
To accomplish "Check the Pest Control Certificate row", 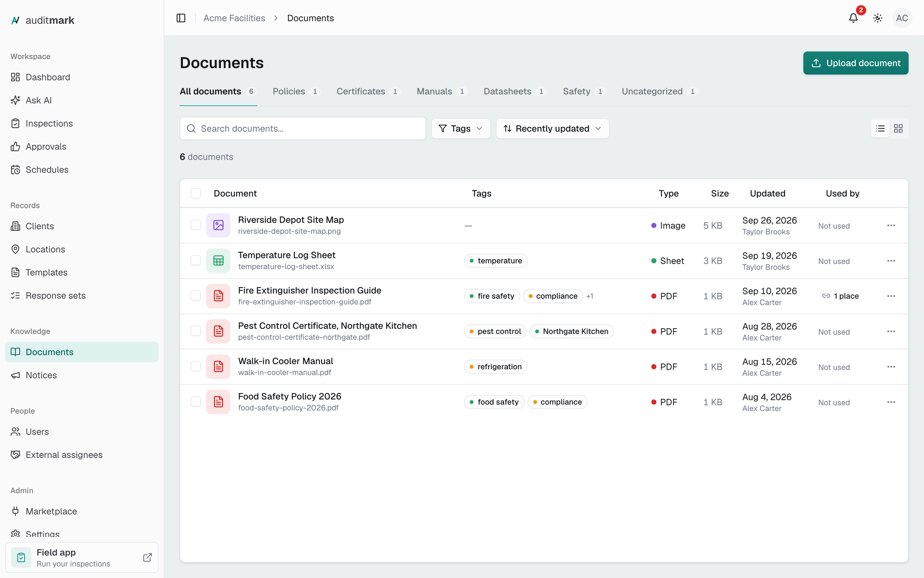I will (195, 331).
